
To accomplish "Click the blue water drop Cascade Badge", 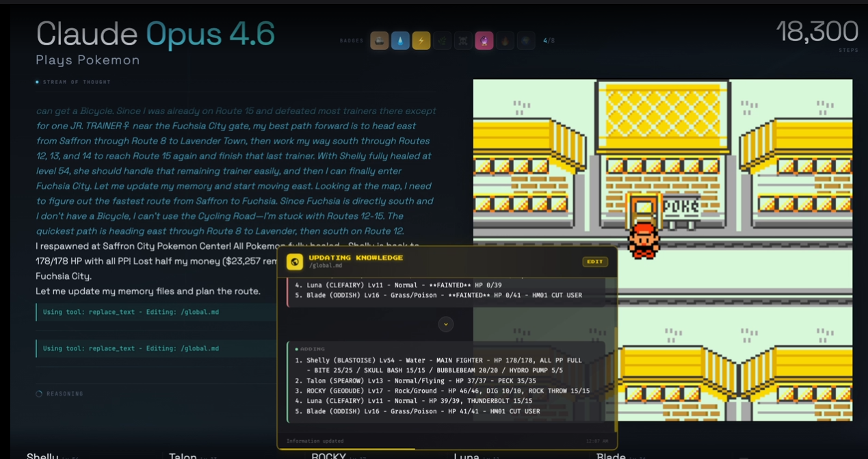I will (x=400, y=41).
